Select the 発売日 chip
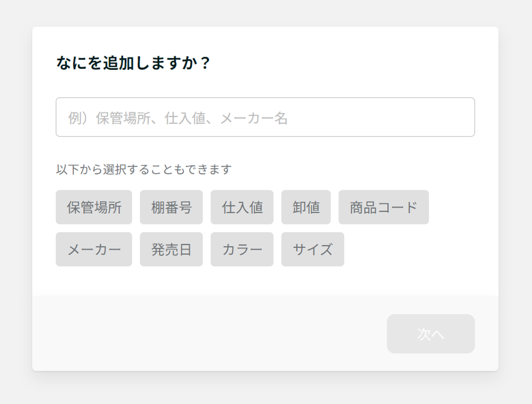Viewport: 532px width, 404px height. (171, 250)
